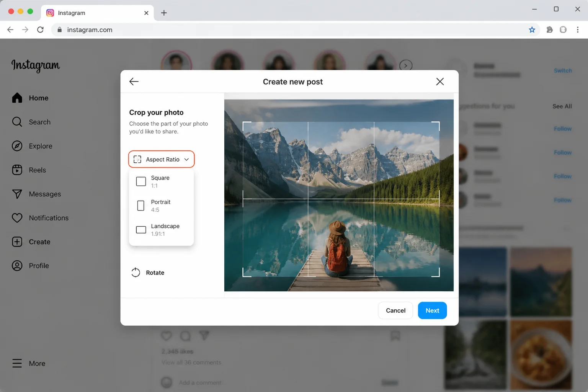The image size is (588, 392).
Task: Click Explore label in sidebar
Action: coord(41,146)
